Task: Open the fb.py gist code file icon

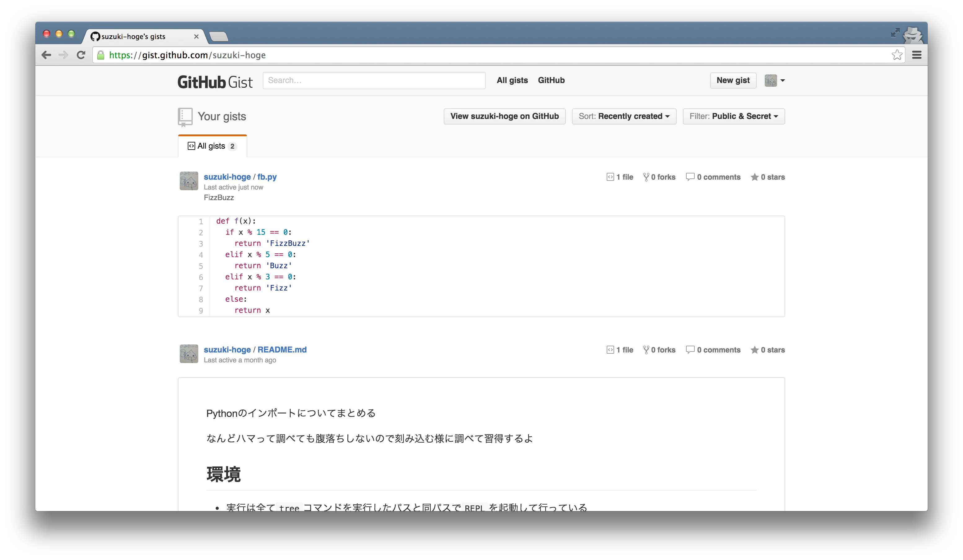Action: (610, 177)
